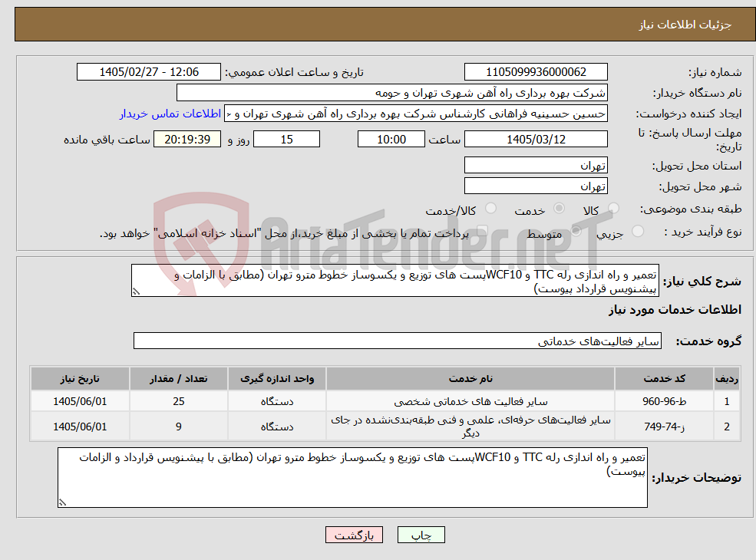Click the نوع فرآیند خرید label
Viewport: 756px width, 560px height.
702,232
